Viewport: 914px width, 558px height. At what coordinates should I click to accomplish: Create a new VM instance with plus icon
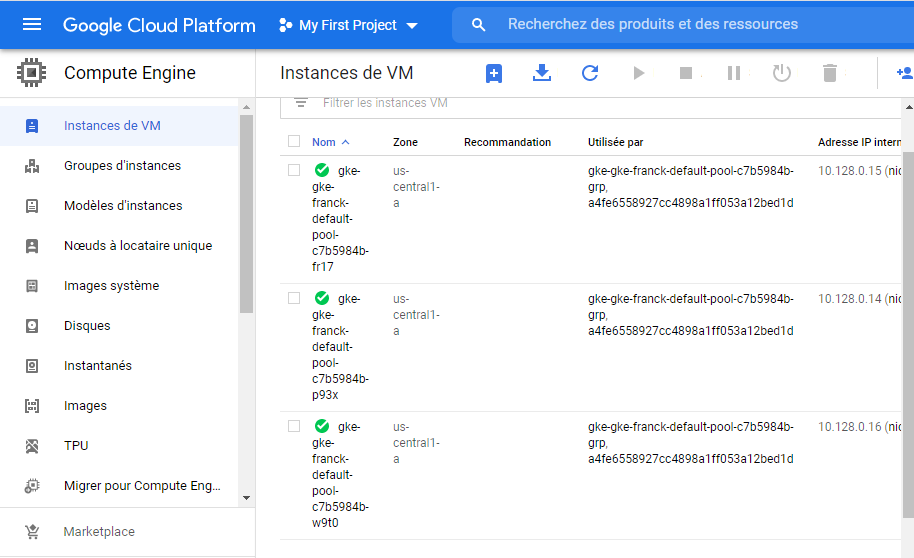tap(494, 73)
